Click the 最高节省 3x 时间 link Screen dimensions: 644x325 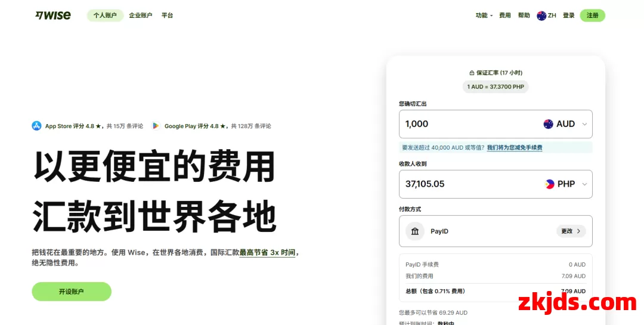(x=267, y=253)
